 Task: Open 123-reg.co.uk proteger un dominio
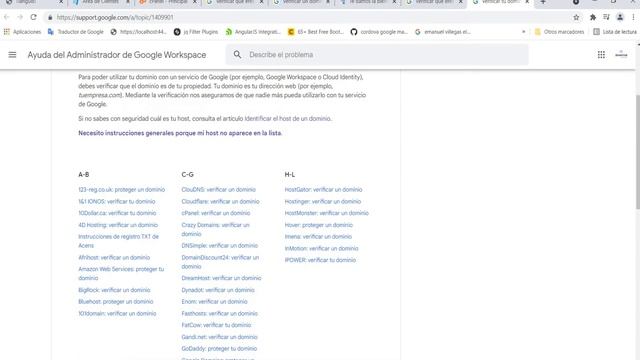pos(122,189)
